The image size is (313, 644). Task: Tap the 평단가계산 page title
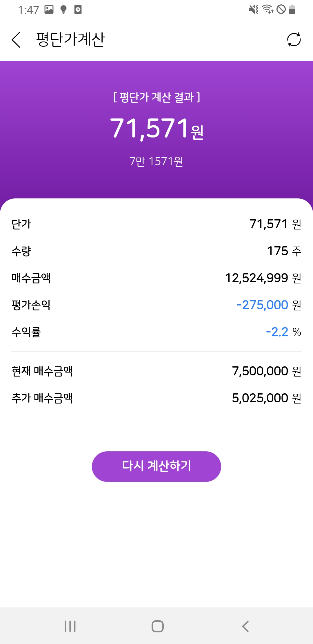pyautogui.click(x=70, y=39)
